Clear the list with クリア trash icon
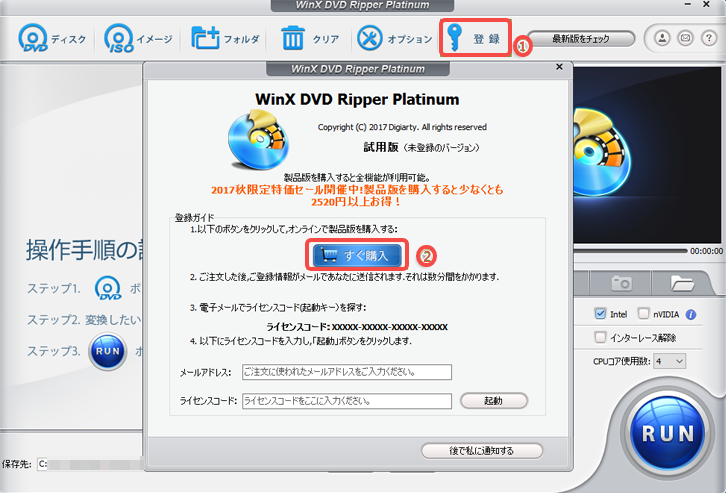Image resolution: width=726 pixels, height=493 pixels. pyautogui.click(x=310, y=38)
